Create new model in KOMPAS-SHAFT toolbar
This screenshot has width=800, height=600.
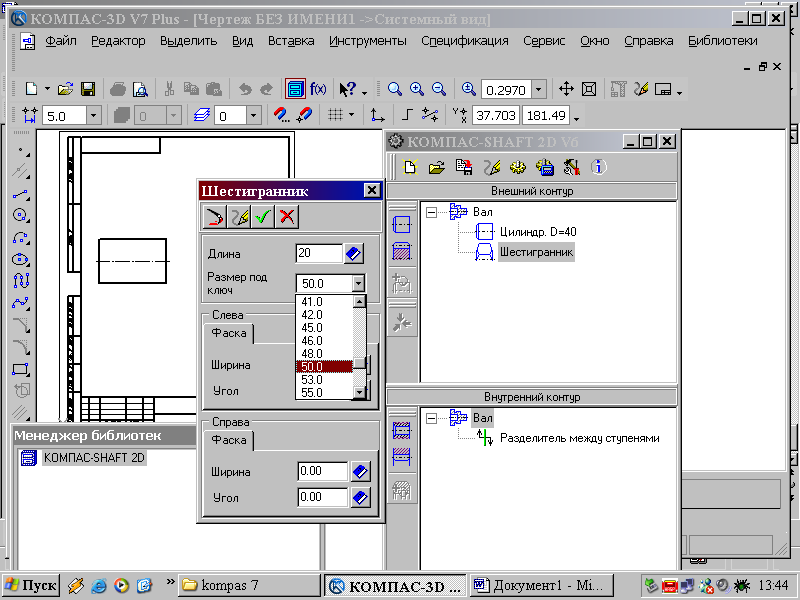(410, 167)
